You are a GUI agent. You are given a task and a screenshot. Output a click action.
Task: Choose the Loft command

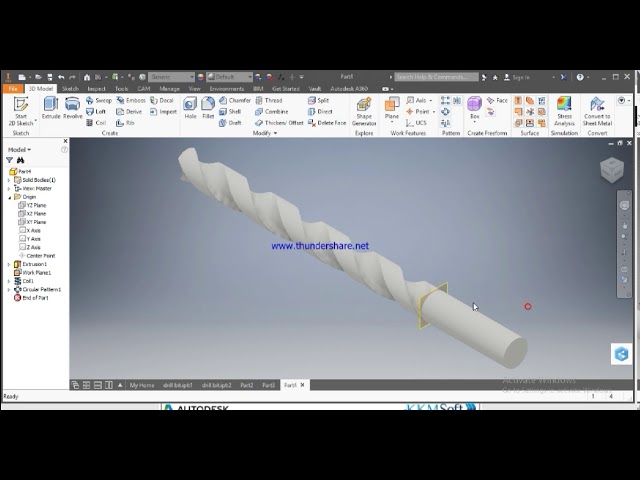[96, 111]
